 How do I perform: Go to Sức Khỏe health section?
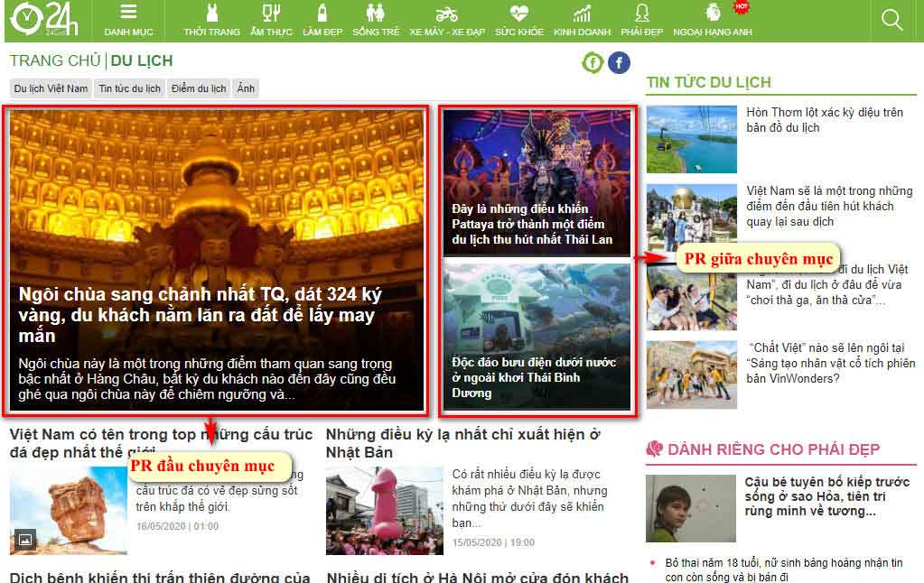click(x=518, y=14)
